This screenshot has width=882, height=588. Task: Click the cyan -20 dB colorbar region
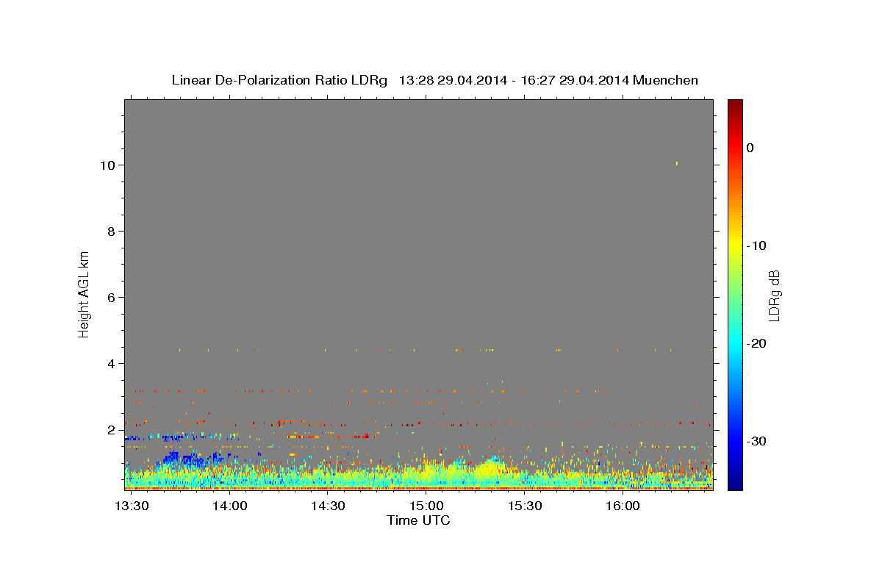(735, 343)
